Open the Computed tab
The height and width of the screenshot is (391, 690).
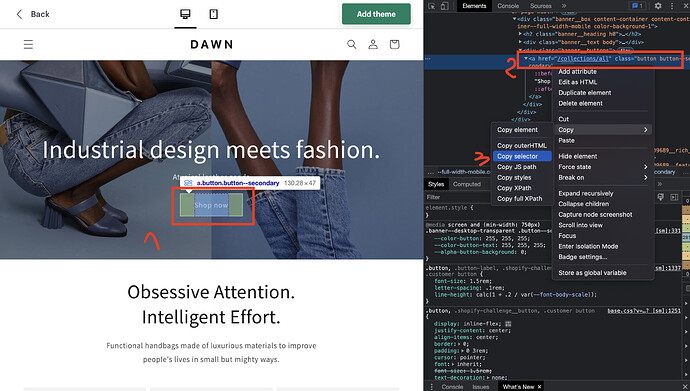pyautogui.click(x=467, y=184)
